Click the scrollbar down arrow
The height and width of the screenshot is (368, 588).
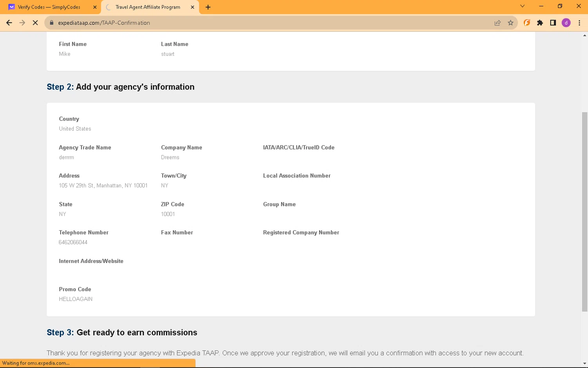point(584,363)
